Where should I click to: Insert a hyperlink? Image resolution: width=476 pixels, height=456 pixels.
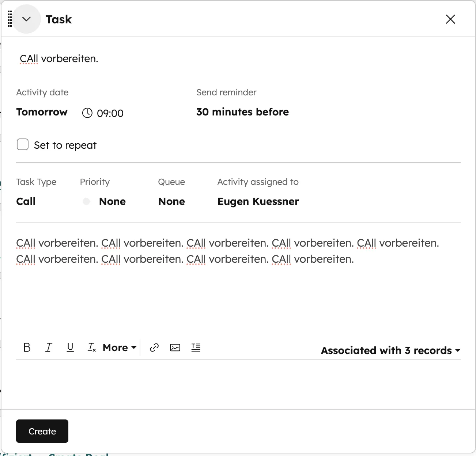tap(154, 347)
